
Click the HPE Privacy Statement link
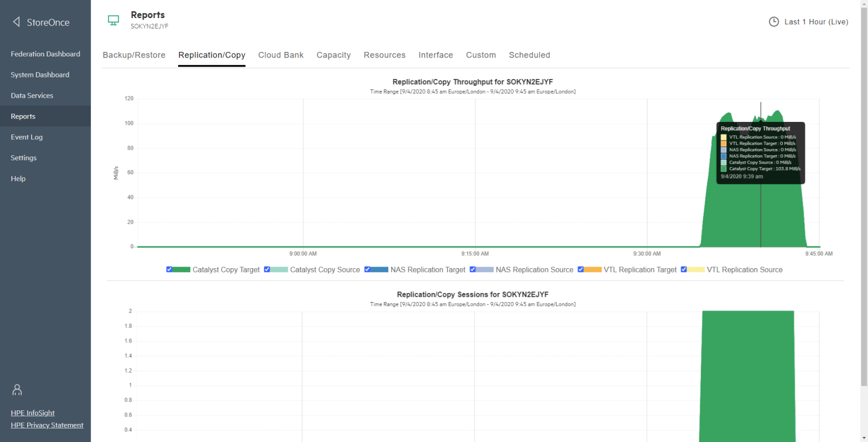click(47, 425)
